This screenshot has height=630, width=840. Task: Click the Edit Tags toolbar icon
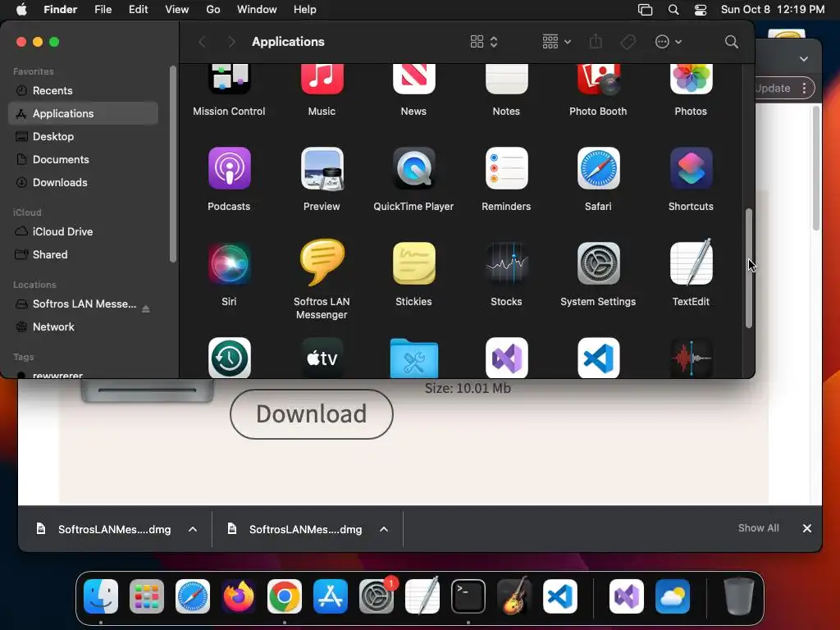tap(628, 42)
